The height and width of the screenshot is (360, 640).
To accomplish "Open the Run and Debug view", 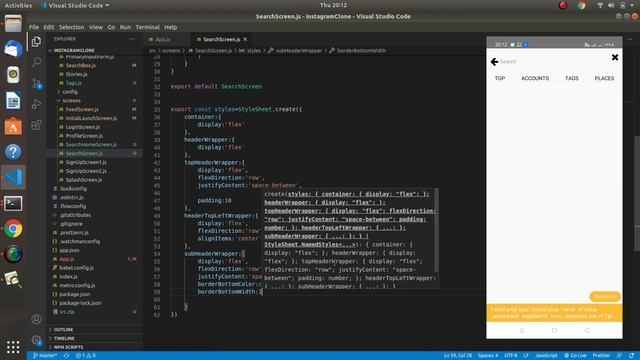I will (x=36, y=104).
